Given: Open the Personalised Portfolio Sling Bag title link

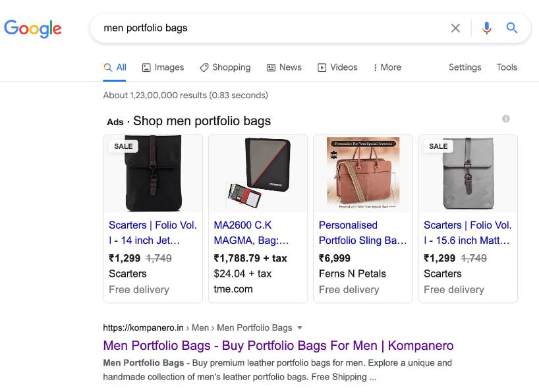Looking at the screenshot, I should click(362, 233).
